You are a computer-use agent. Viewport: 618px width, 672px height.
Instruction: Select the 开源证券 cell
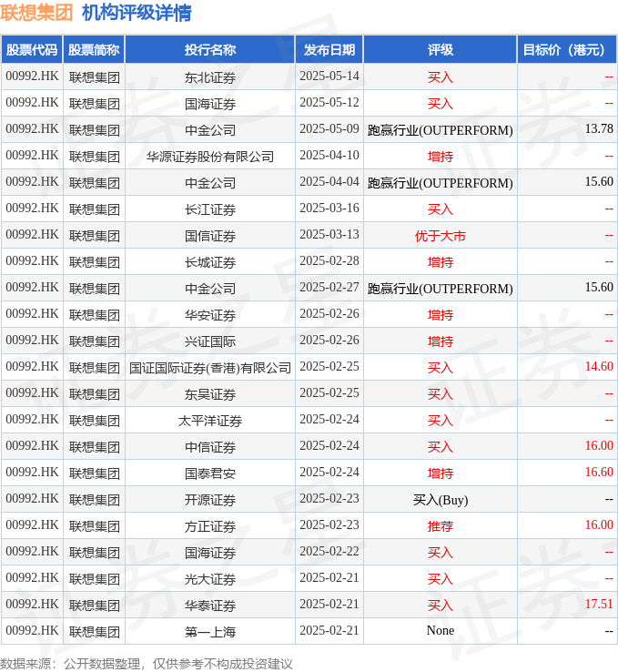210,500
